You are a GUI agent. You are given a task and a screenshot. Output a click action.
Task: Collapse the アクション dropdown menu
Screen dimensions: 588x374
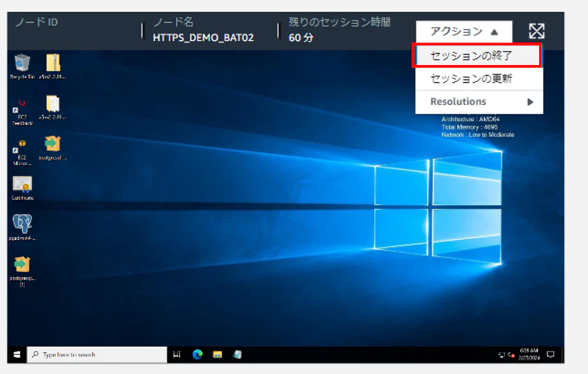464,32
